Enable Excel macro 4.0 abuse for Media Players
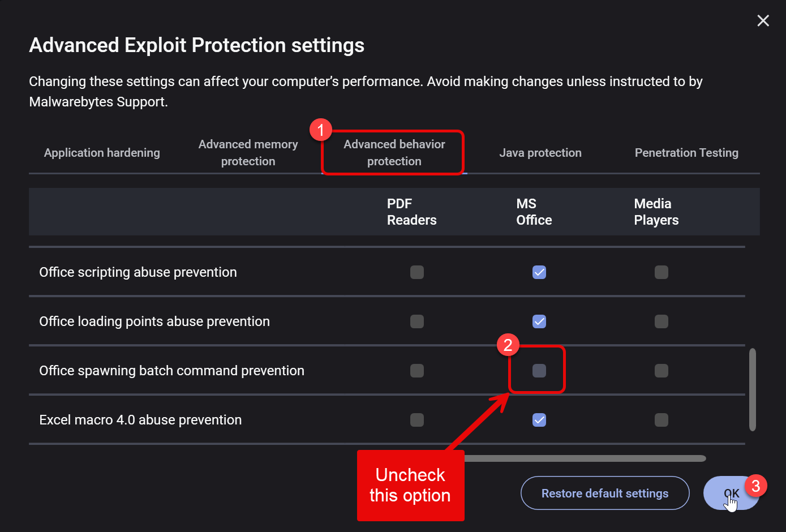Image resolution: width=786 pixels, height=532 pixels. tap(661, 420)
